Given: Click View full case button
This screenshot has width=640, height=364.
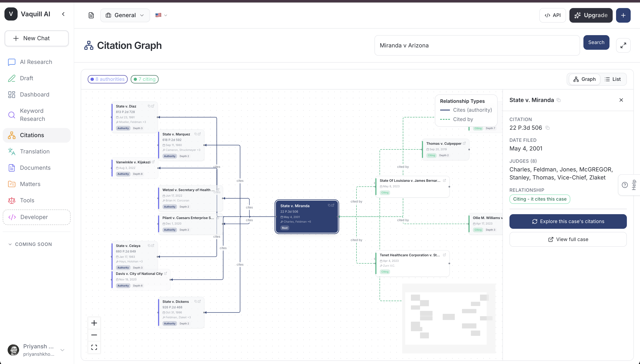Looking at the screenshot, I should tap(568, 239).
